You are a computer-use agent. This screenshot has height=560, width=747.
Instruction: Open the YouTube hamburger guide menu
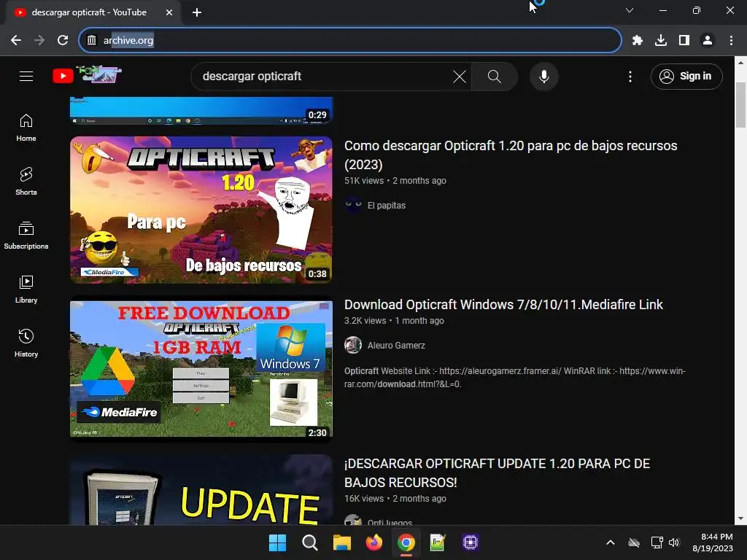click(26, 76)
